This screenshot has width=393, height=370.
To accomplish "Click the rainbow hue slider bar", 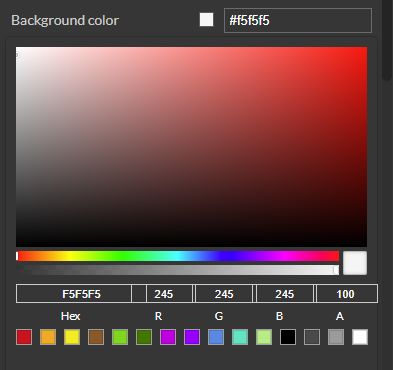I will [178, 256].
